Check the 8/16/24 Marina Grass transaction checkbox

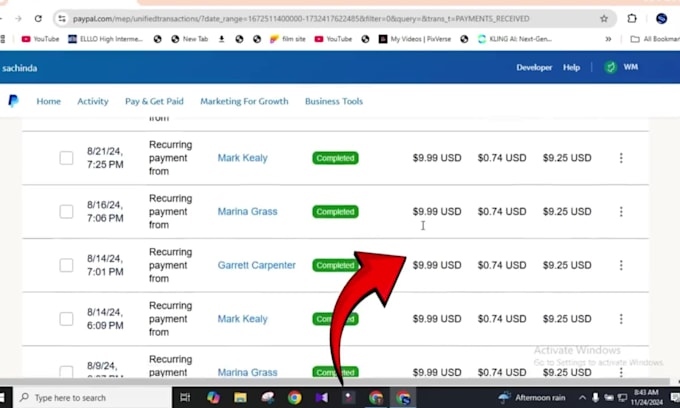[66, 212]
